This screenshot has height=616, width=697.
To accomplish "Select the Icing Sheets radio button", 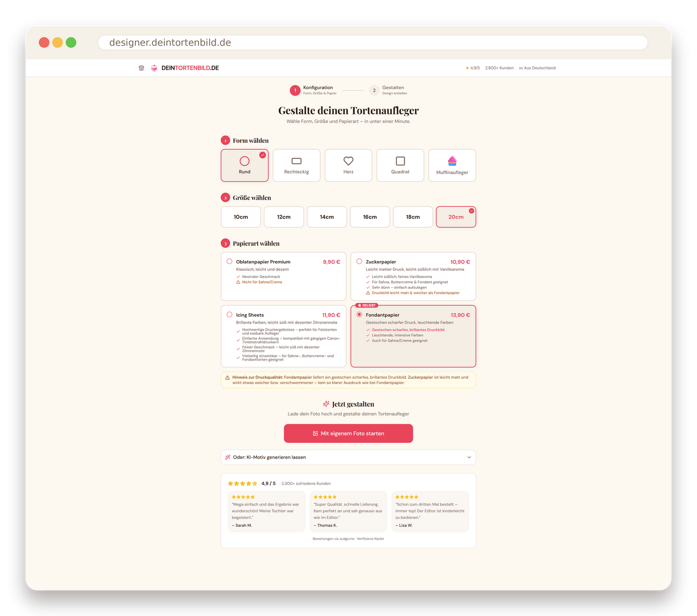I will click(x=230, y=315).
